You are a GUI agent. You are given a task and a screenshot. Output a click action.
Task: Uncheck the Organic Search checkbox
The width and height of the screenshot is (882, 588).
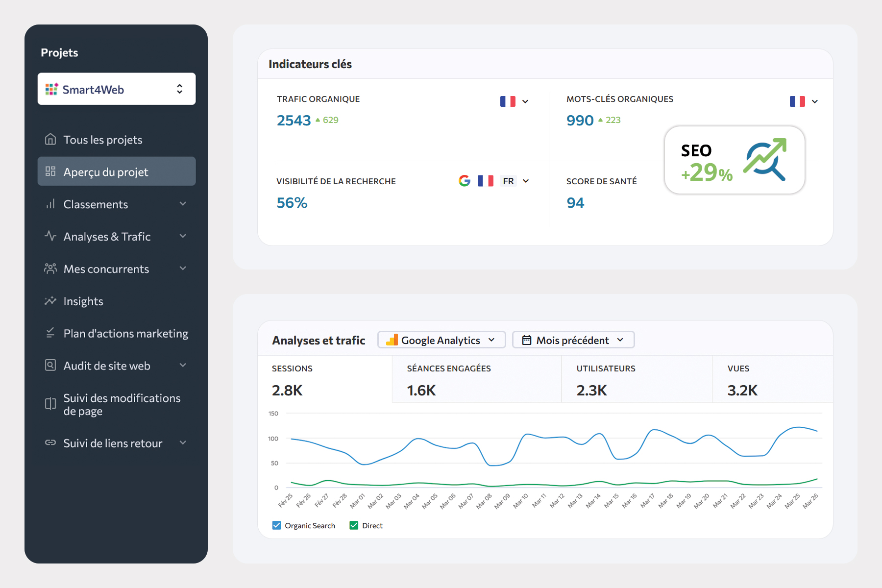[277, 525]
